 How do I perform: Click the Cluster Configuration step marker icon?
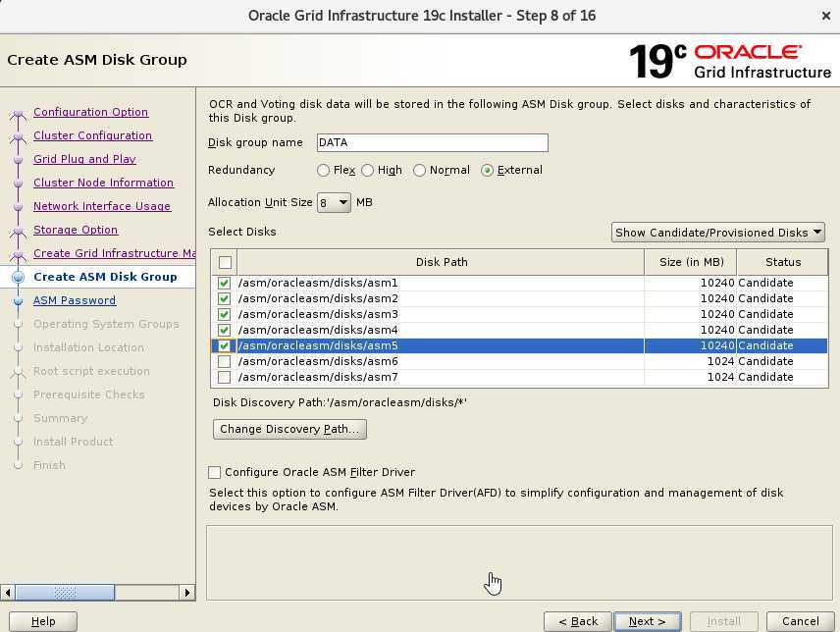tap(19, 136)
